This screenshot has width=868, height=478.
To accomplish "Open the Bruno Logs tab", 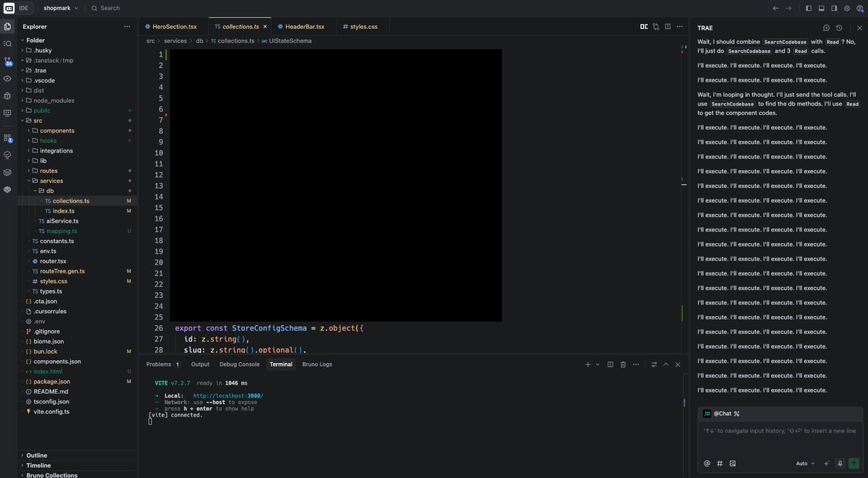I will (317, 364).
